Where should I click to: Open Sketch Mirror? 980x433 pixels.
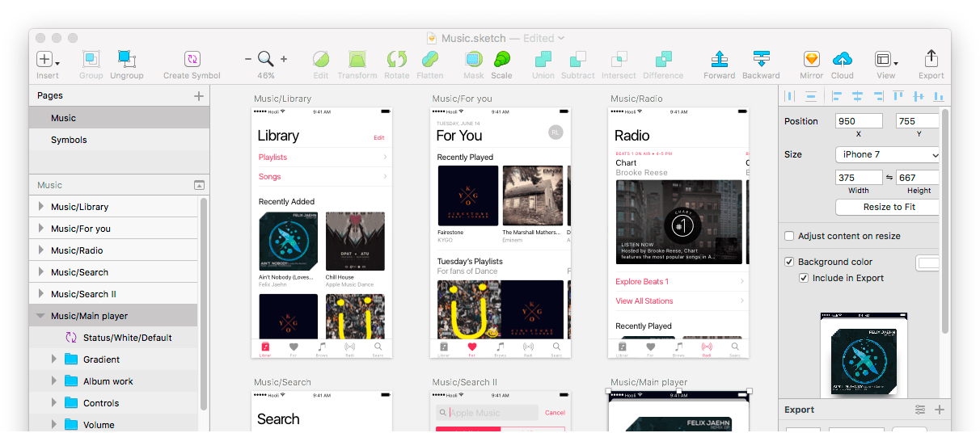pos(811,59)
